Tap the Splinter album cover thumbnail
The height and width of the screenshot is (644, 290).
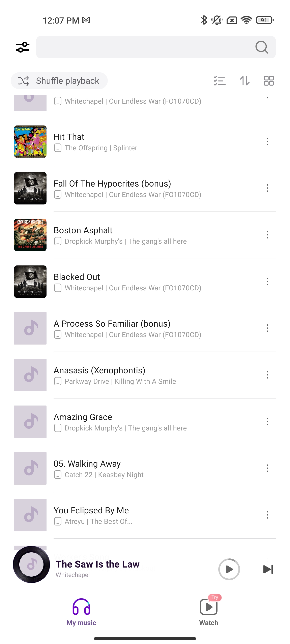[x=30, y=141]
